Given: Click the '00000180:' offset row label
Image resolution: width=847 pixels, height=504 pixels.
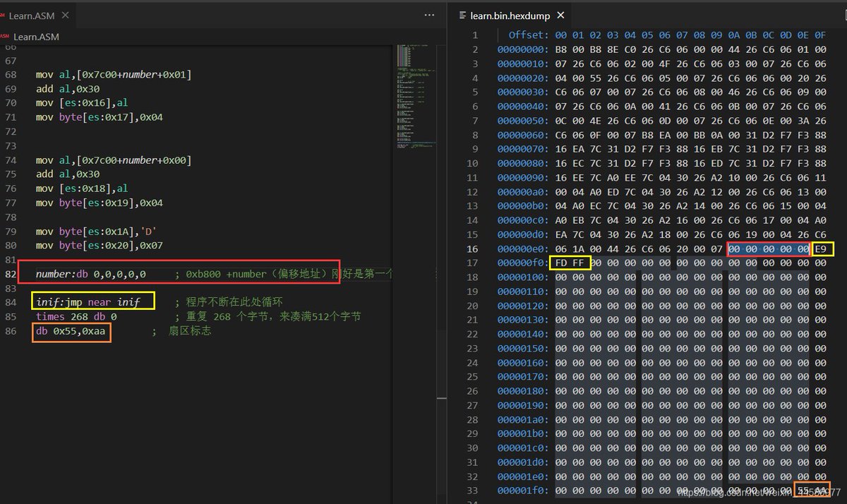Looking at the screenshot, I should point(523,390).
